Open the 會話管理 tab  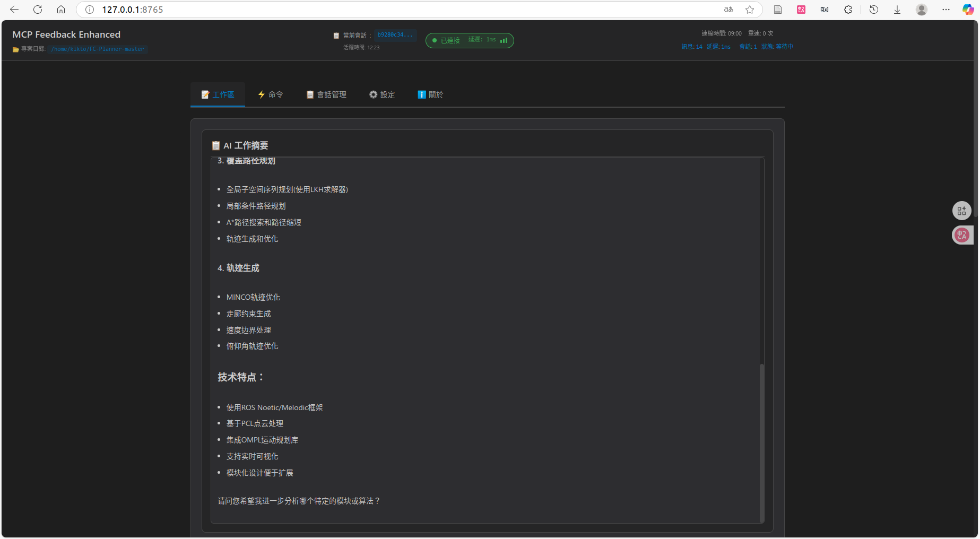(326, 94)
